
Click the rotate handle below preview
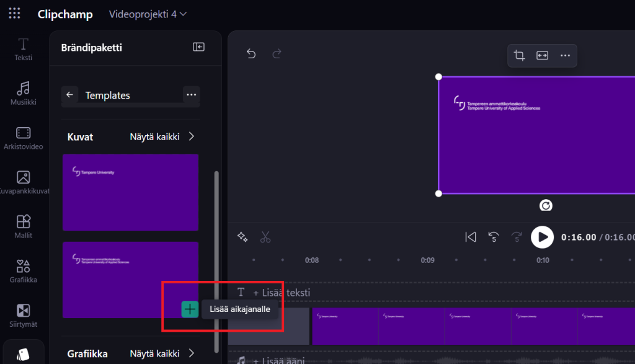pos(546,206)
